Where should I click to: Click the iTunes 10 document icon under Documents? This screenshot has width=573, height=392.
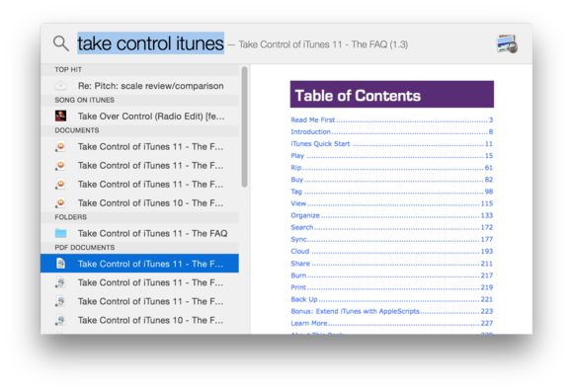[x=60, y=202]
